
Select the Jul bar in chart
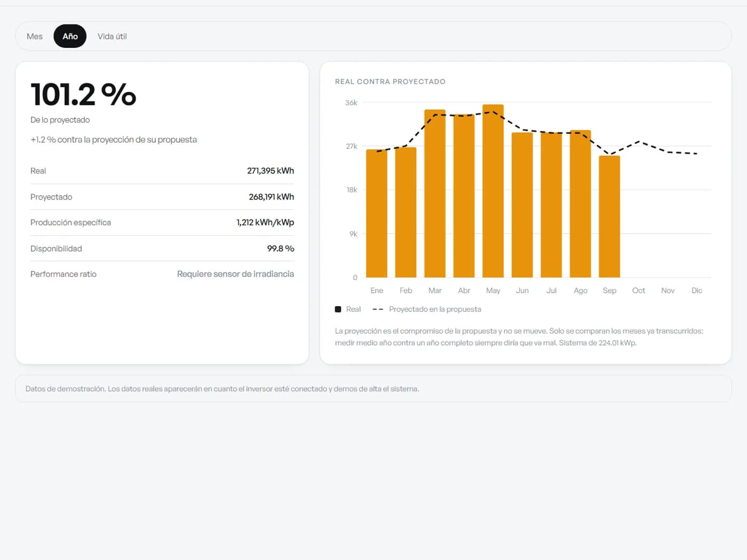coord(551,205)
